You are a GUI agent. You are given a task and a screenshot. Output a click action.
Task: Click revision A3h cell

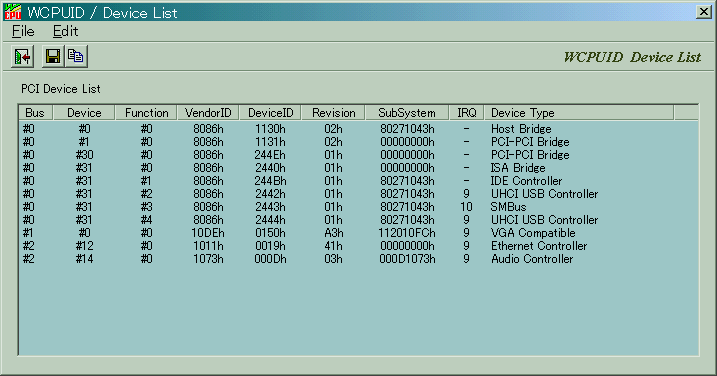point(333,233)
